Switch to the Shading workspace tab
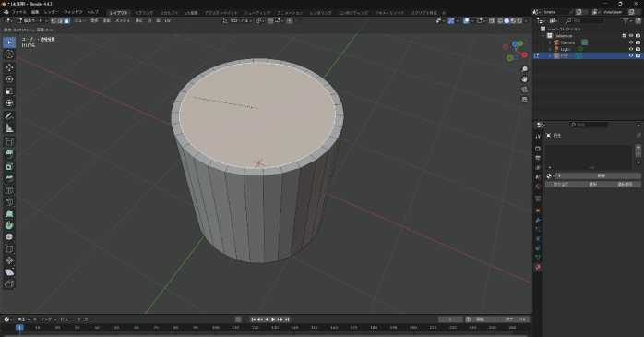Viewport: 644px width, 337px height. click(x=257, y=13)
